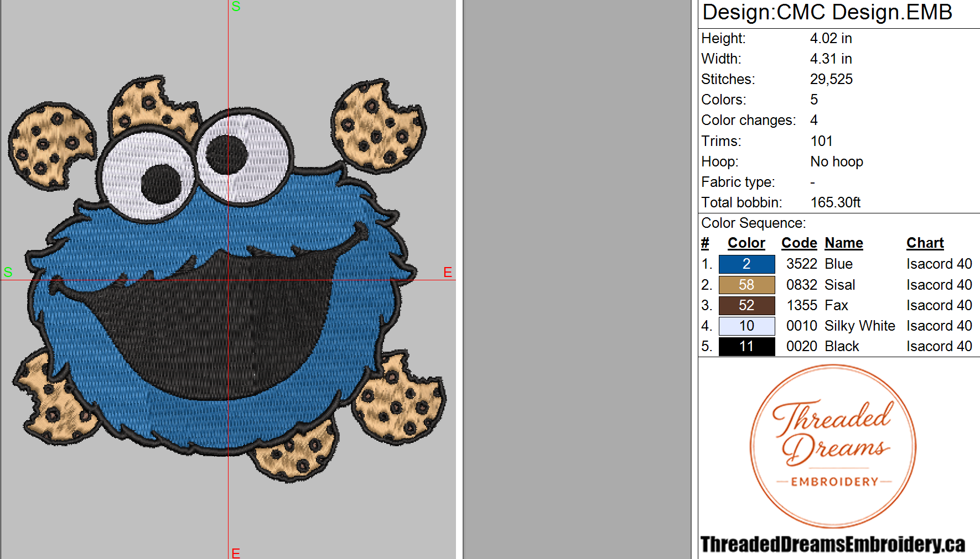Select the Fax brown swatch 52
This screenshot has width=980, height=559.
(746, 305)
